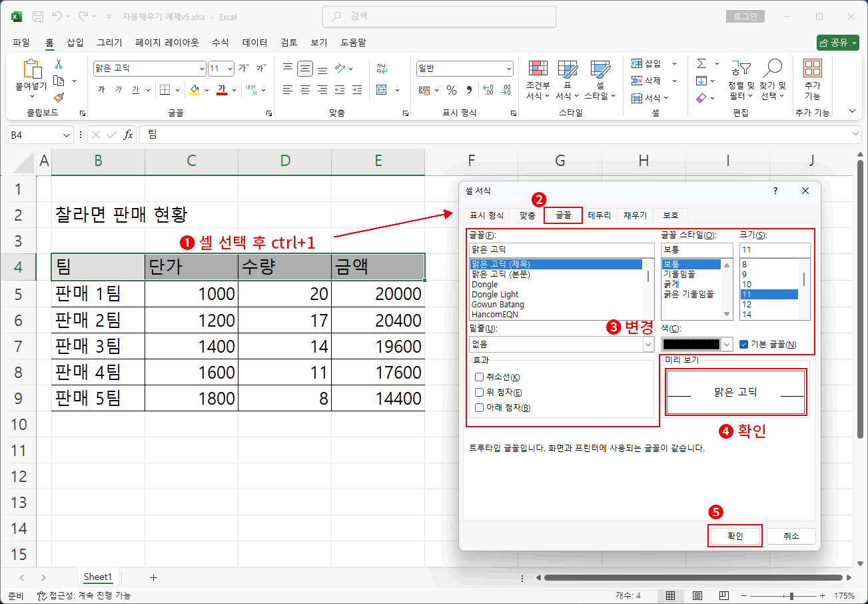Open the black 색 font color picker

pos(697,345)
